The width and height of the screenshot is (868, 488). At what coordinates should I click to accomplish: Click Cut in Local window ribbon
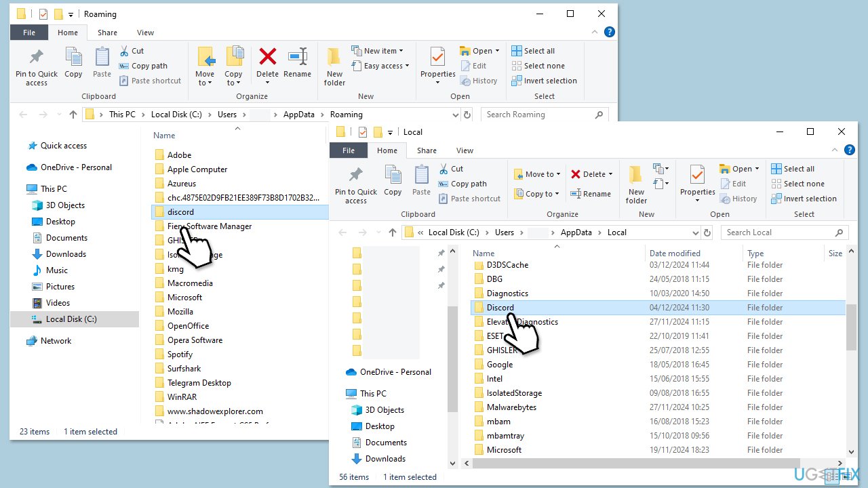coord(452,169)
